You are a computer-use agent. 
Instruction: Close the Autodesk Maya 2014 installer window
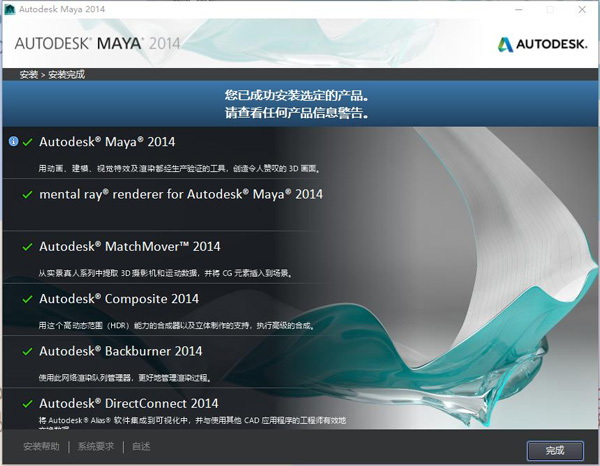coord(582,10)
